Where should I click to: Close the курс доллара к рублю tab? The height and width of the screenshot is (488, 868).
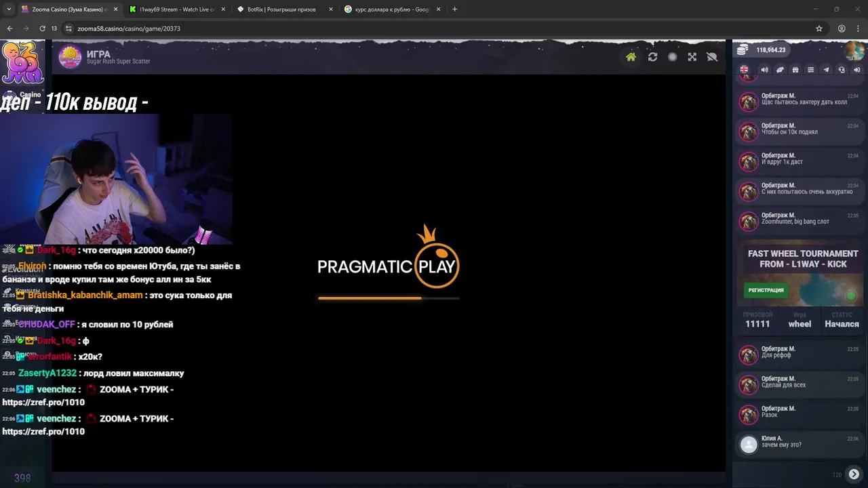tap(438, 9)
